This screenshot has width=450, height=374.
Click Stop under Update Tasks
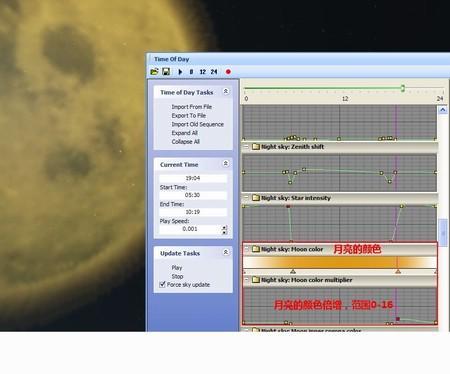[177, 276]
